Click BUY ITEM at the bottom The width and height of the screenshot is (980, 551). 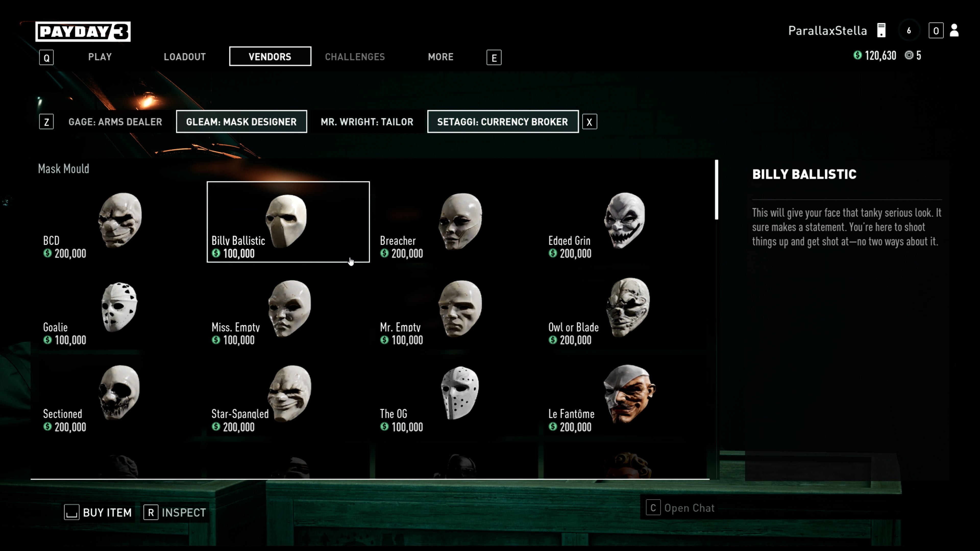(98, 512)
